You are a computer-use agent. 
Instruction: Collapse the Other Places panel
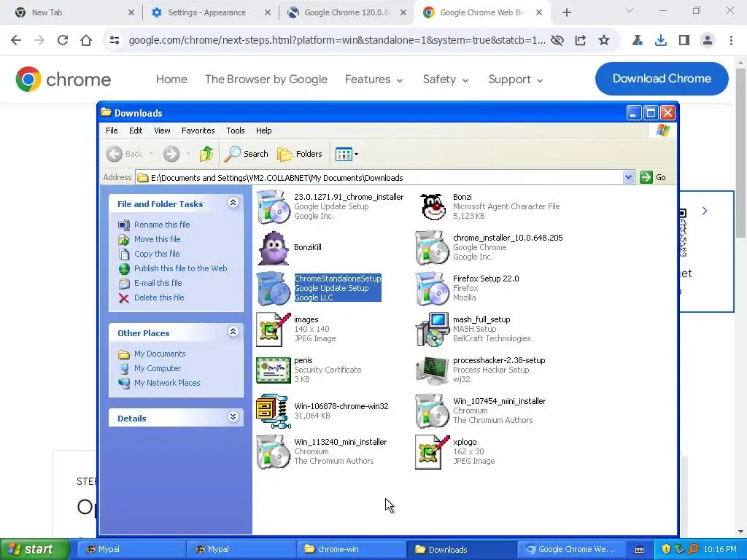click(x=233, y=332)
